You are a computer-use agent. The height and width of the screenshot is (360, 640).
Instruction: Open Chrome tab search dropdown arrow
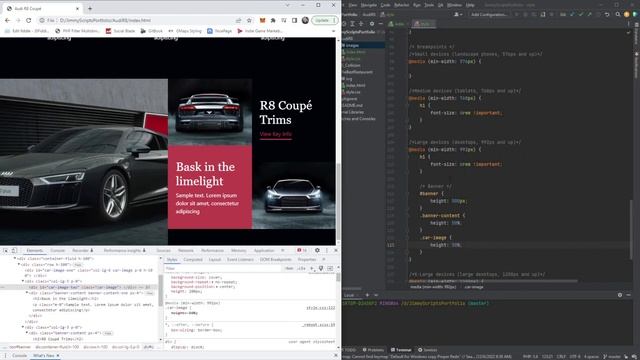click(x=287, y=5)
